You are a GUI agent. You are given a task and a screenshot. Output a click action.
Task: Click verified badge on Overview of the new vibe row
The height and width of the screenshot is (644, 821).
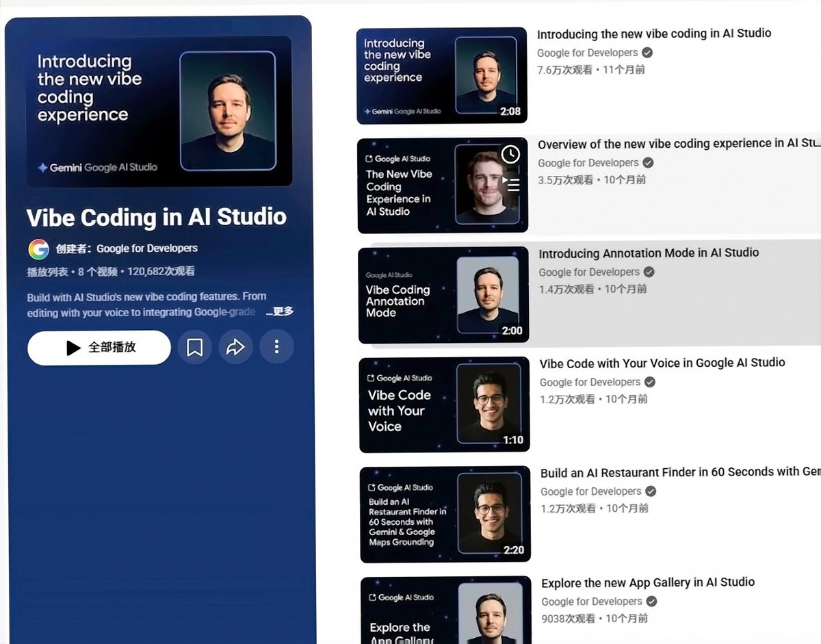coord(648,163)
